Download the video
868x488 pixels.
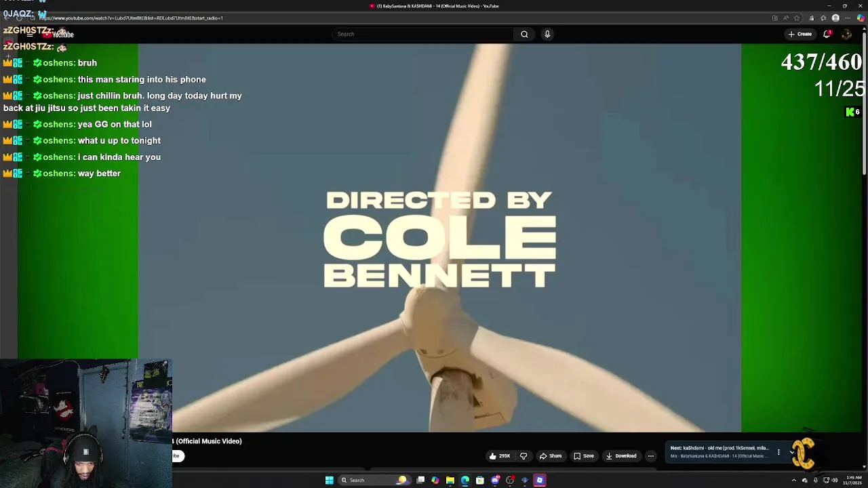coord(621,456)
